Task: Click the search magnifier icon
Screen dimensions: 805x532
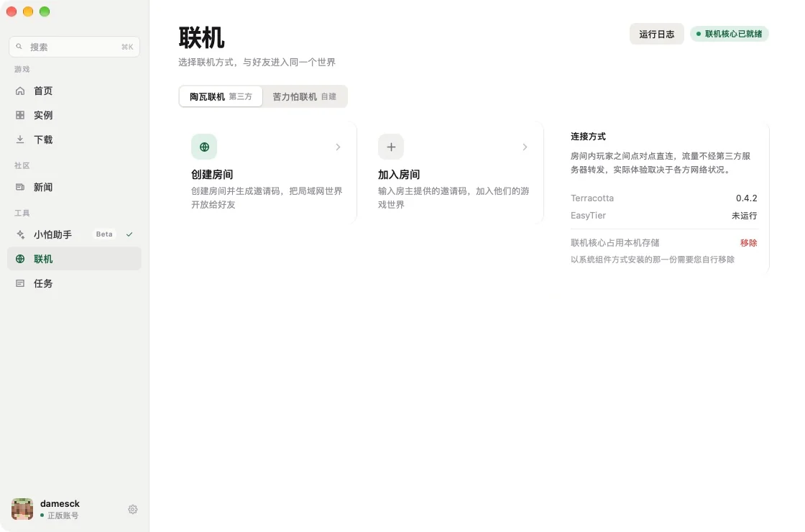Action: point(19,47)
